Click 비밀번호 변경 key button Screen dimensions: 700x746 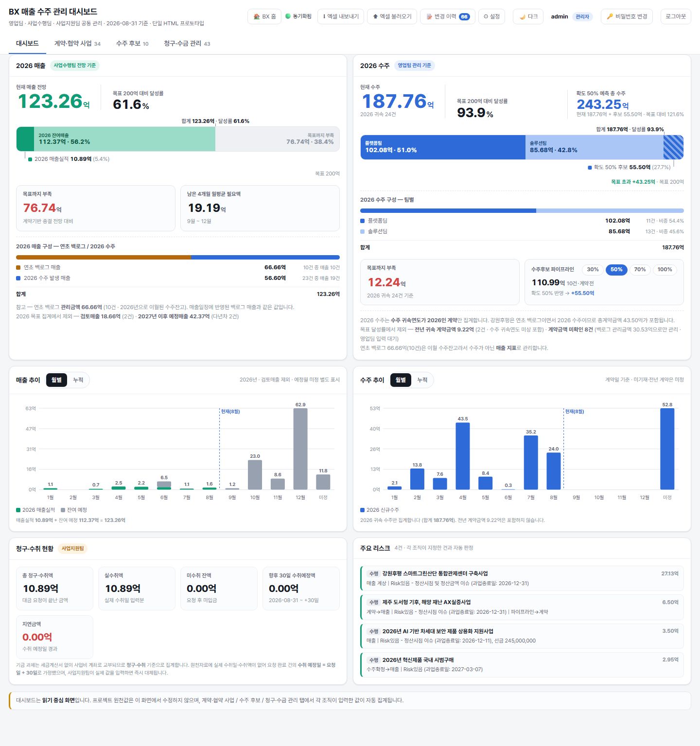click(x=627, y=17)
